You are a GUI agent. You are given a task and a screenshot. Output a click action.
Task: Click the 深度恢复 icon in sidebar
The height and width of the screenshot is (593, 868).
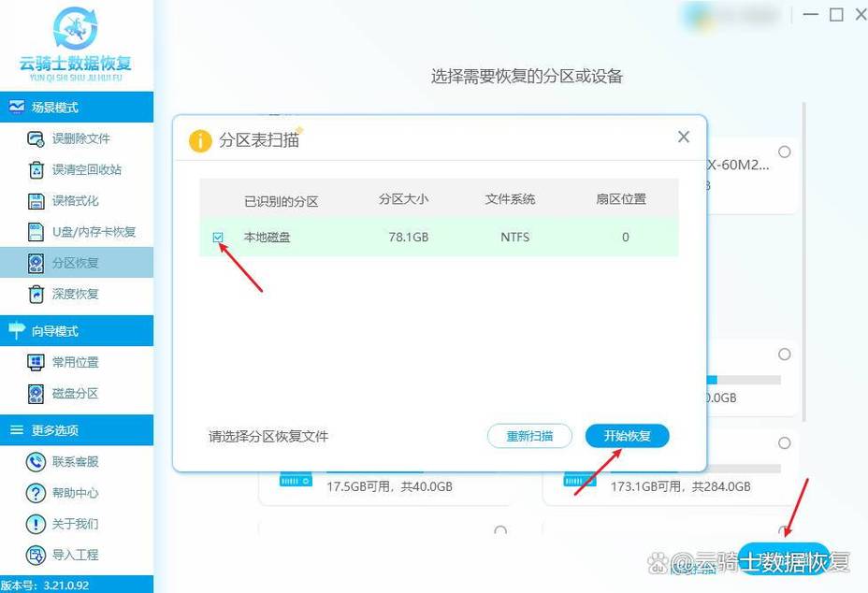pyautogui.click(x=36, y=294)
